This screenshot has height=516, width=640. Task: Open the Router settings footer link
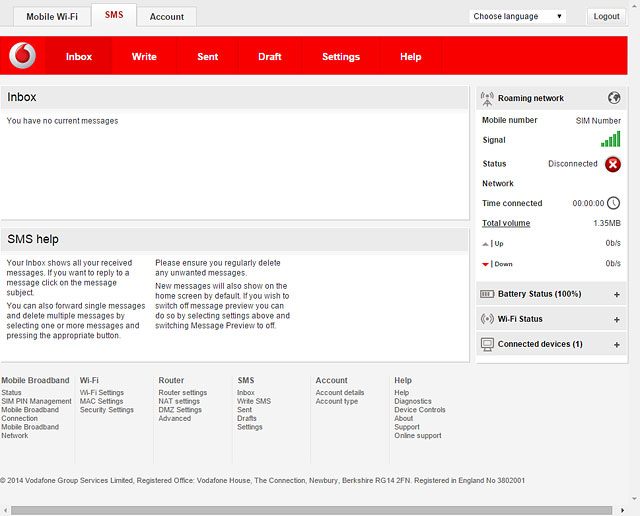182,393
